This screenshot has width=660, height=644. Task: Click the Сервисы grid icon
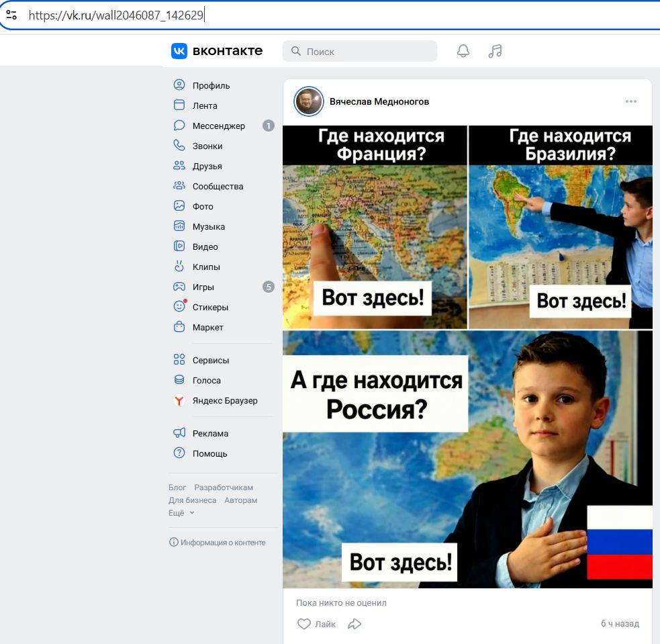click(x=179, y=360)
